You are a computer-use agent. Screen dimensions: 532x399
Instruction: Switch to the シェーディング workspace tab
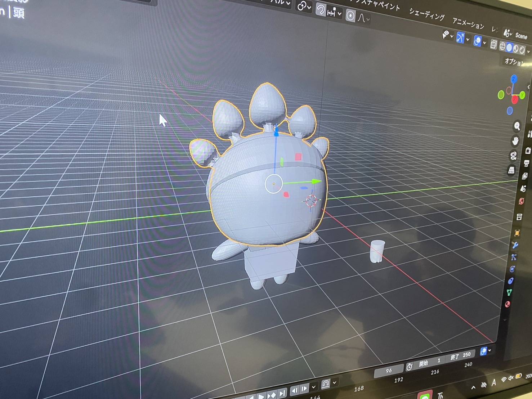(427, 15)
